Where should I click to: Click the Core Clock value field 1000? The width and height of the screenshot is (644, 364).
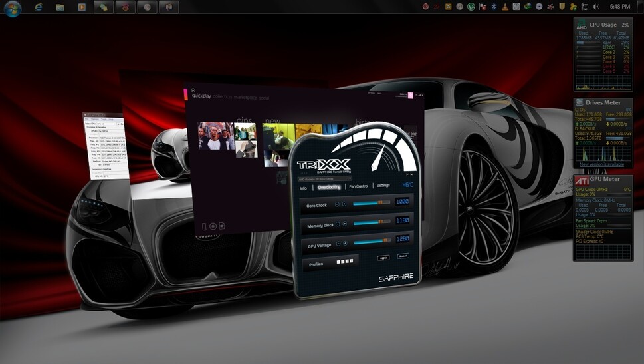tap(402, 201)
